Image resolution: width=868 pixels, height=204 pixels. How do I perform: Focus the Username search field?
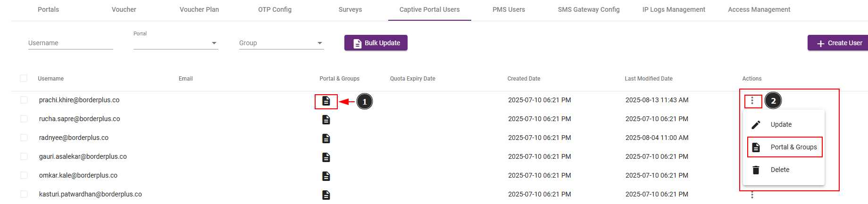(71, 43)
